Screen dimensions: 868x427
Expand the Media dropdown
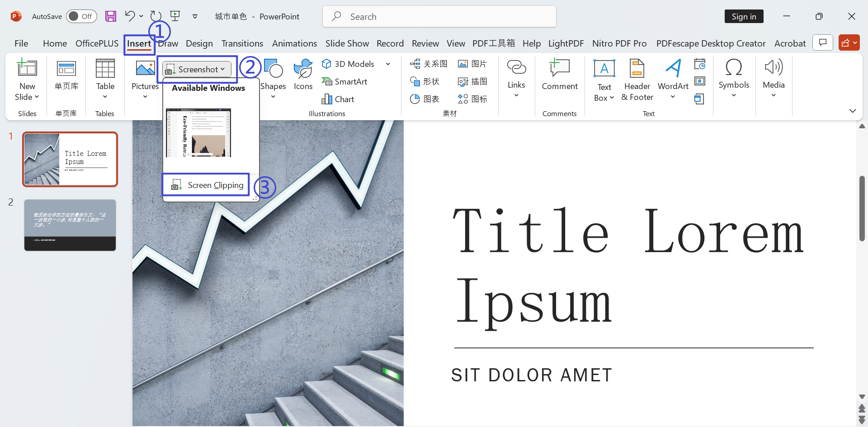[774, 94]
